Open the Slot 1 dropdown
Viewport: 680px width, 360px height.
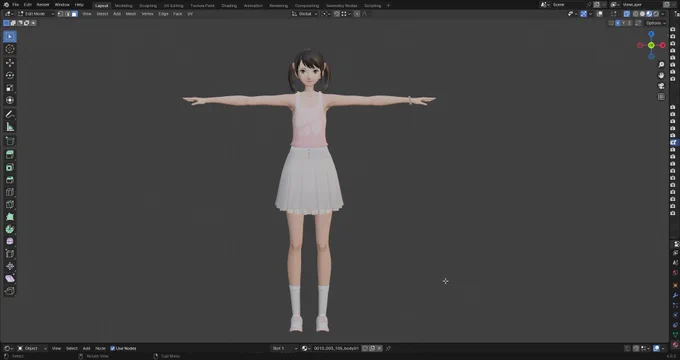(x=284, y=348)
